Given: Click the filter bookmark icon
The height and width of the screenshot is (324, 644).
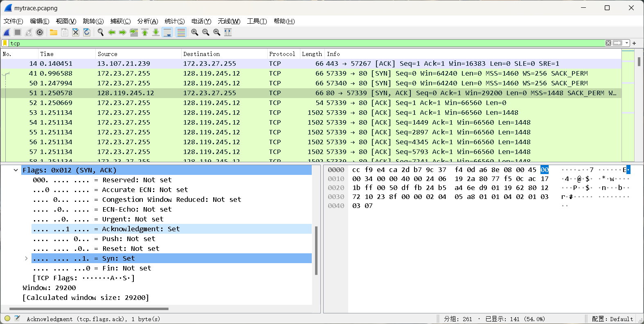Looking at the screenshot, I should point(5,43).
